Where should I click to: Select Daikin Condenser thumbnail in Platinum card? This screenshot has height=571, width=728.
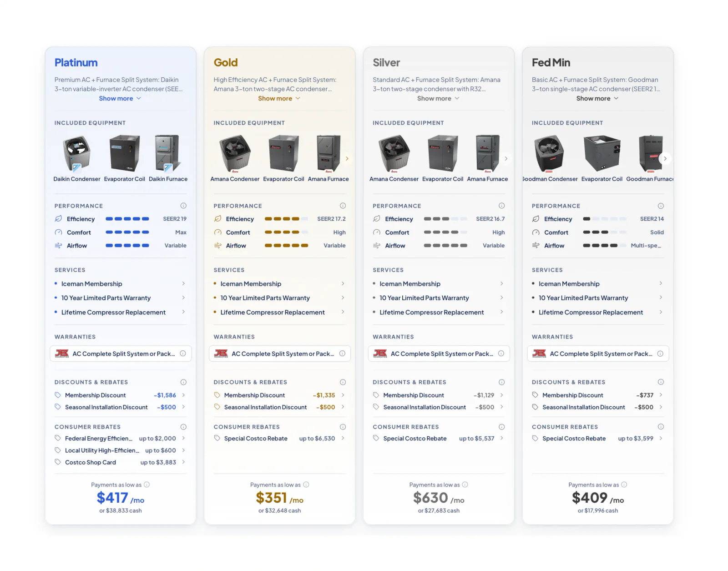[77, 158]
